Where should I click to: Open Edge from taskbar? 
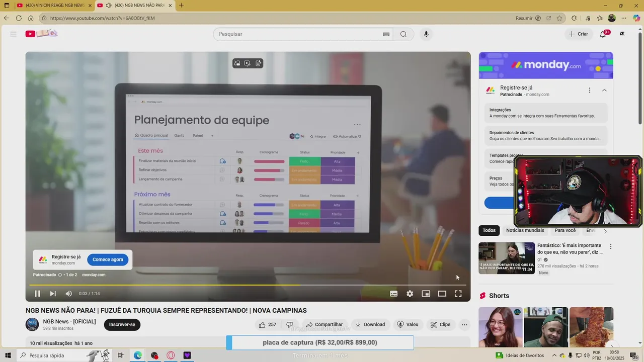(137, 355)
